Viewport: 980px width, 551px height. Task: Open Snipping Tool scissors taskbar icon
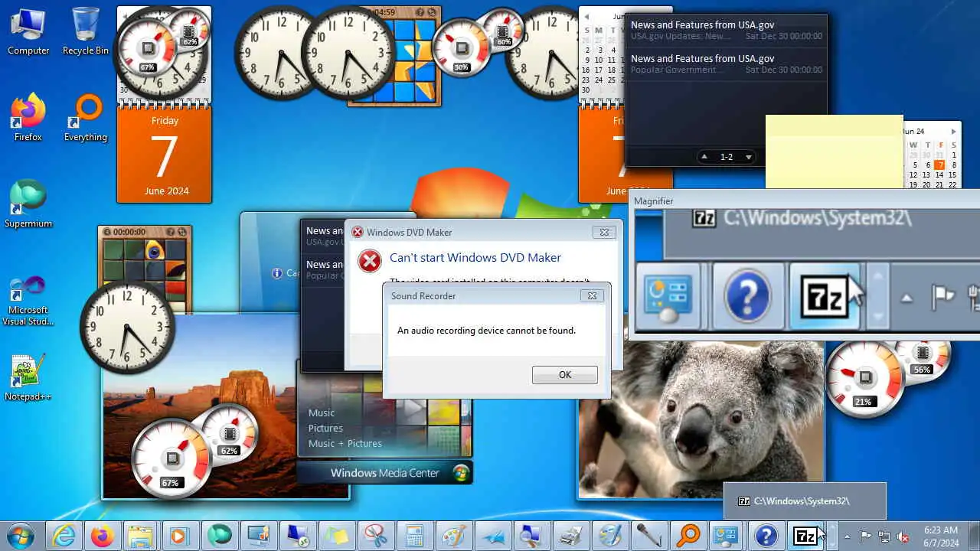(376, 536)
